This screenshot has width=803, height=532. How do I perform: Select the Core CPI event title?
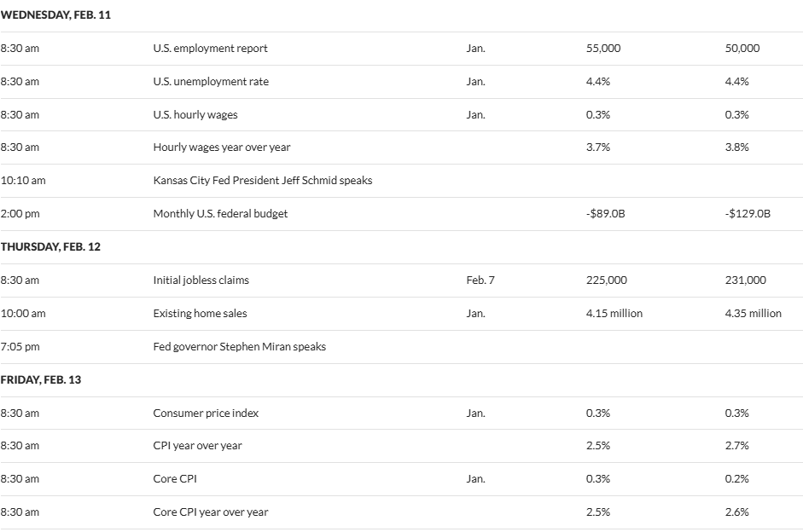click(174, 479)
